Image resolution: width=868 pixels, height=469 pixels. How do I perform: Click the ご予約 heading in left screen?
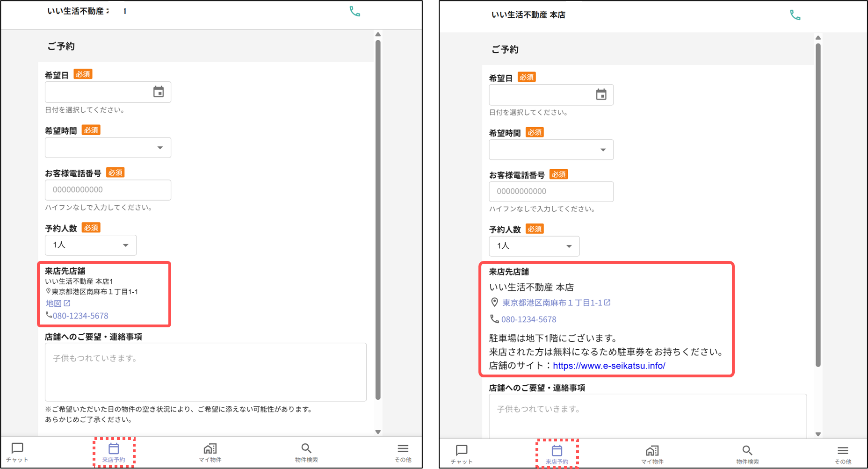click(x=61, y=46)
